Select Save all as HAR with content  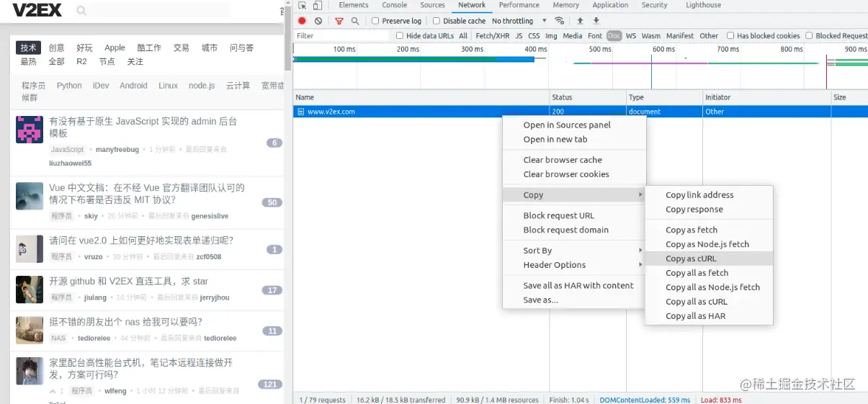pos(574,286)
